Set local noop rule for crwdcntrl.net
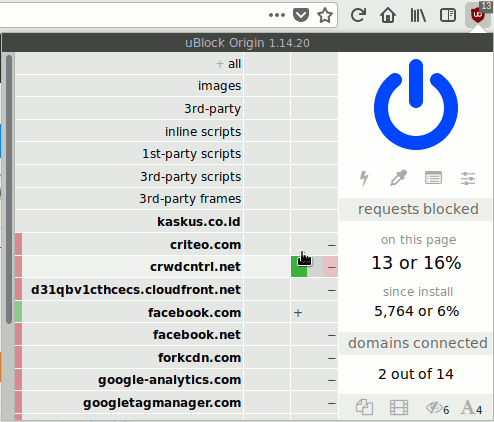 point(315,267)
